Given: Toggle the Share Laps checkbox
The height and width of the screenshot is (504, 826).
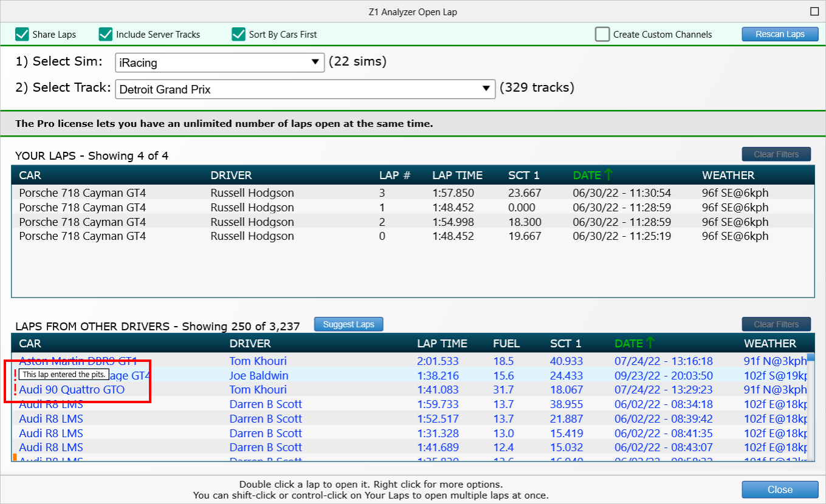Looking at the screenshot, I should [x=22, y=35].
